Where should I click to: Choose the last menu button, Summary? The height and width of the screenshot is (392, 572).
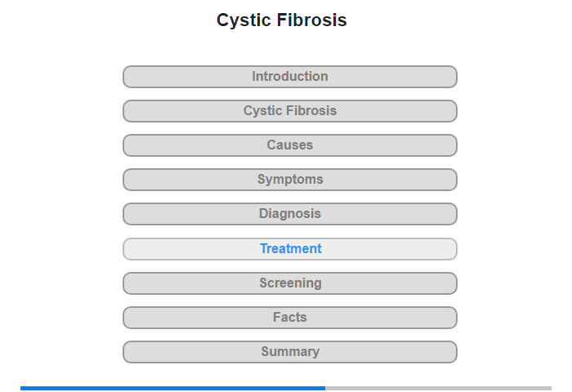(290, 352)
